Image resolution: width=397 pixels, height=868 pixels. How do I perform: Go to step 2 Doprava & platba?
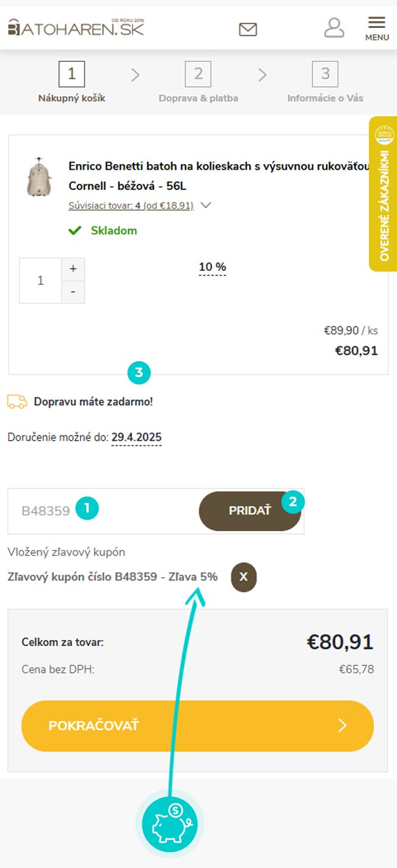point(198,83)
